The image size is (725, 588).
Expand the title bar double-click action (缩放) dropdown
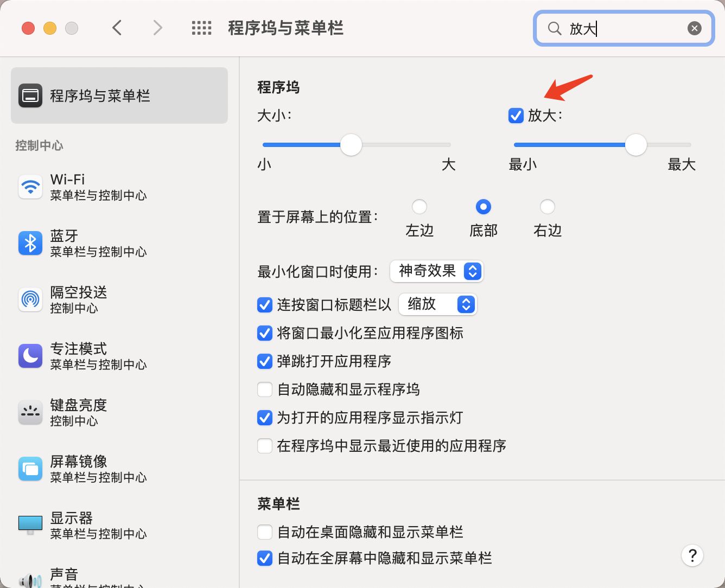[x=438, y=304]
